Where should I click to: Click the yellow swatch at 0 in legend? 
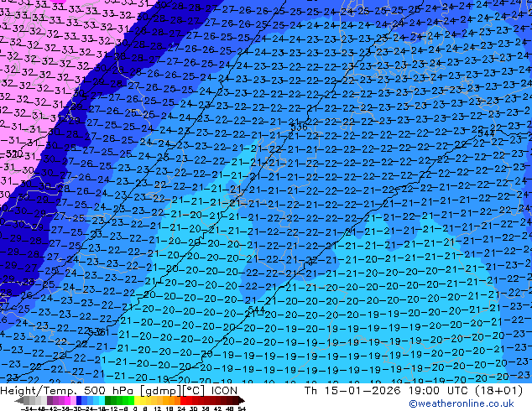[137, 400]
